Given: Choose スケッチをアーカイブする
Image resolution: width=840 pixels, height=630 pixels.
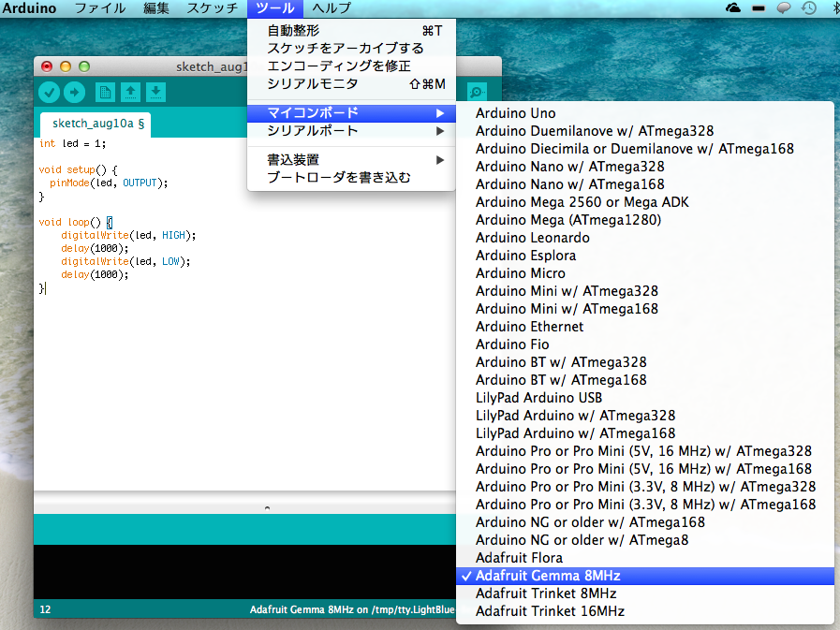Looking at the screenshot, I should coord(351,49).
